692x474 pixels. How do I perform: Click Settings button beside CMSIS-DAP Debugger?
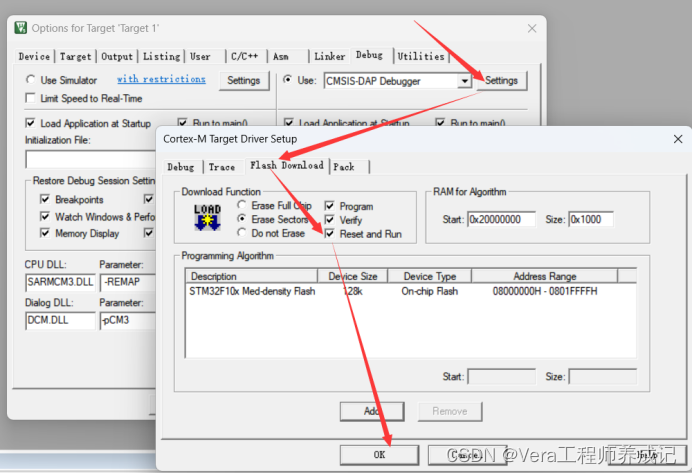[x=501, y=81]
